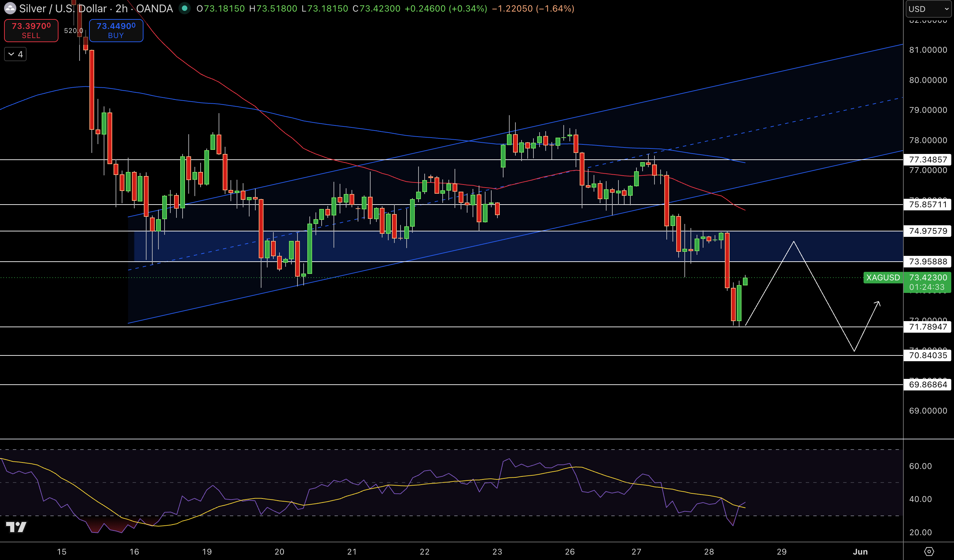
Task: Click the XAGUSD current price tag
Action: coord(883,277)
